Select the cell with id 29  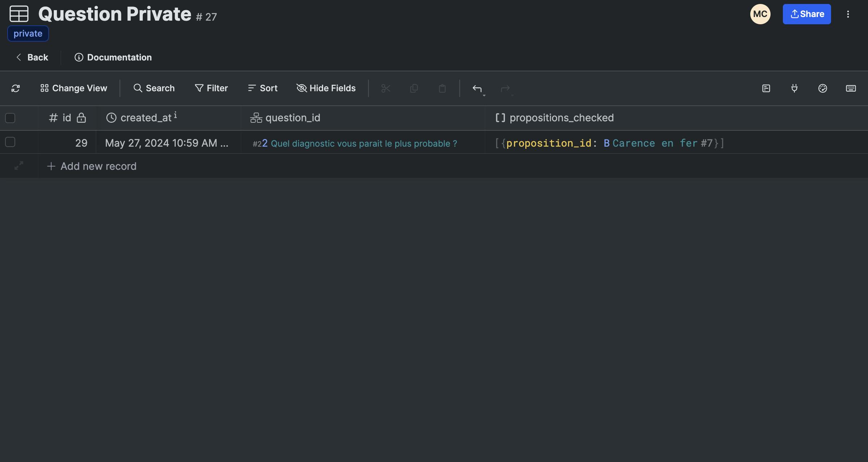pos(67,142)
